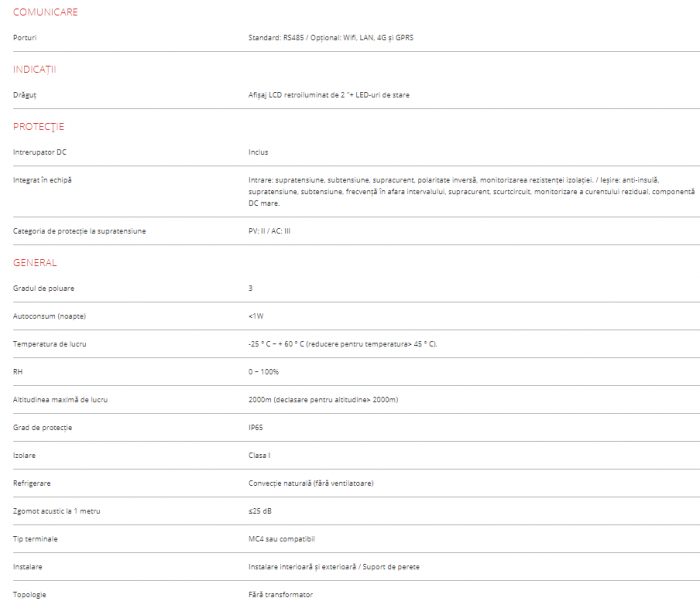Viewport: 700px width, 608px height.
Task: Select the GENERAL section heading
Action: point(35,262)
